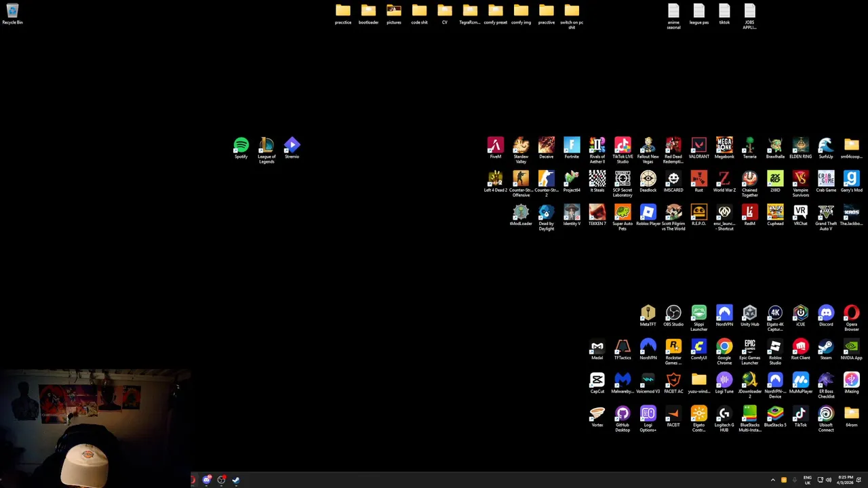Open ELDEN RING

pyautogui.click(x=800, y=148)
